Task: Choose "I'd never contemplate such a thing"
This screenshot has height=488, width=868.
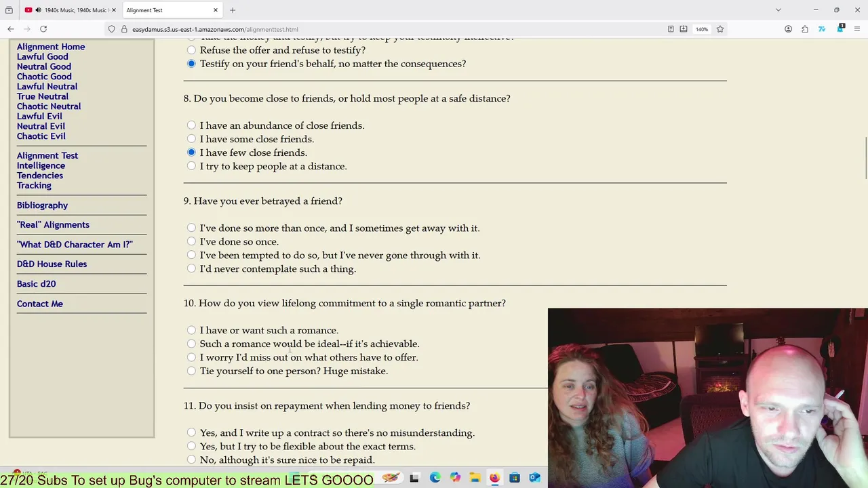Action: point(191,268)
